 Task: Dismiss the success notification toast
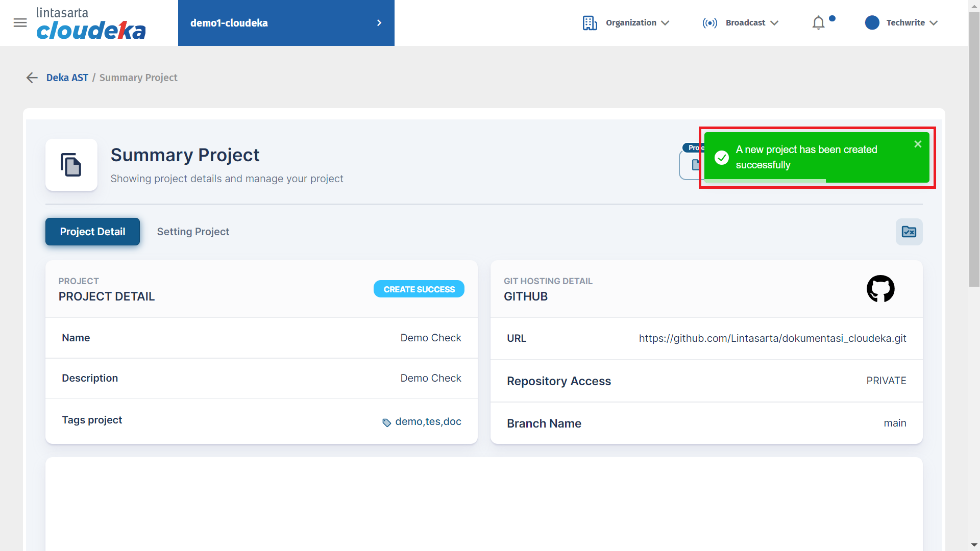[x=918, y=144]
